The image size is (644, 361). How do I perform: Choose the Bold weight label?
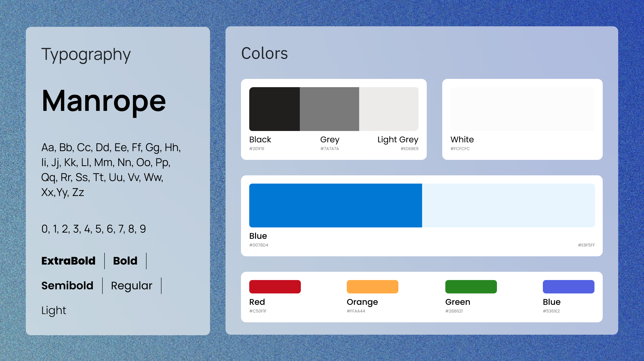125,261
